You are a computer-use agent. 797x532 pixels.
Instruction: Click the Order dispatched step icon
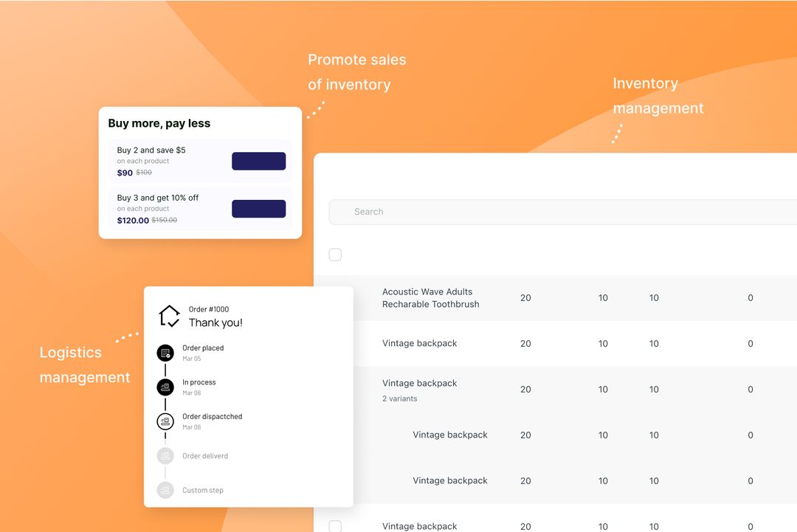[165, 421]
